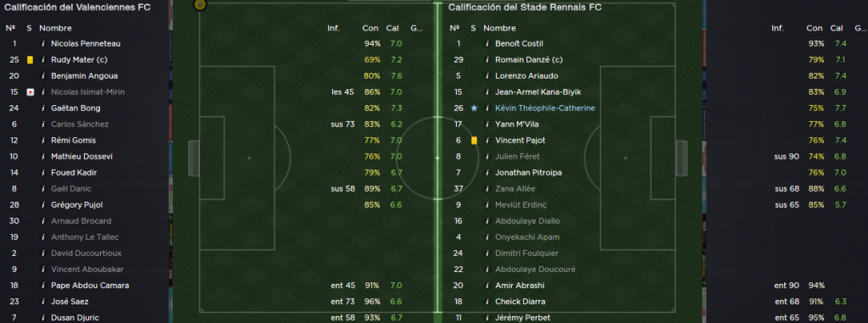Viewport: 868px width, 323px height.
Task: Open info icon for Jérémy Perbet
Action: pos(487,317)
